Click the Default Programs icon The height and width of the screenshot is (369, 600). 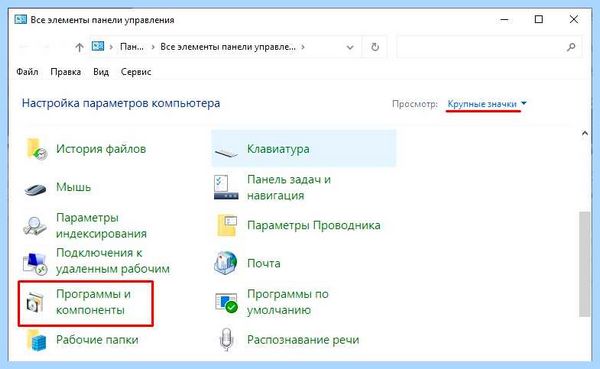pos(226,302)
